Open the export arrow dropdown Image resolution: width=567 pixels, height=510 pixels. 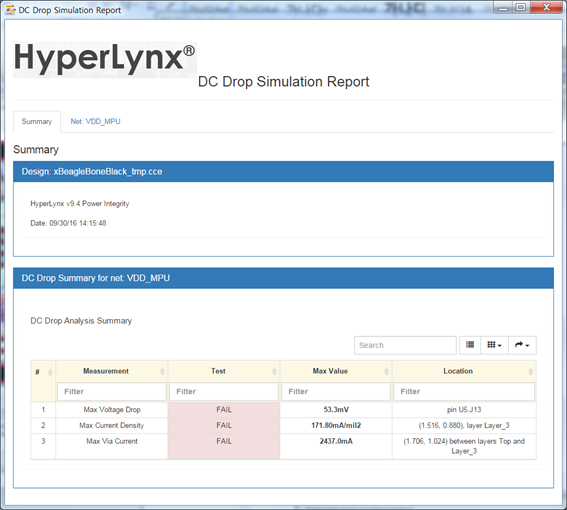pyautogui.click(x=522, y=345)
